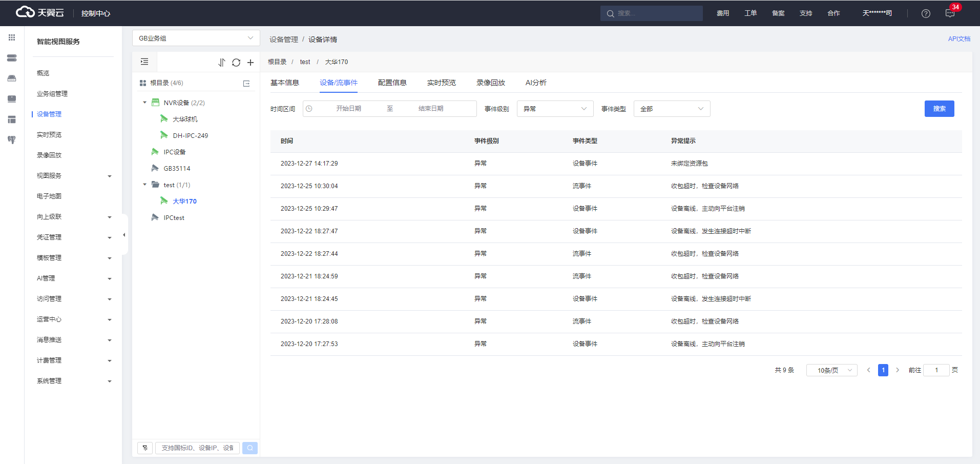This screenshot has height=464, width=980.
Task: Switch to the 实时预览 tab
Action: tap(441, 83)
